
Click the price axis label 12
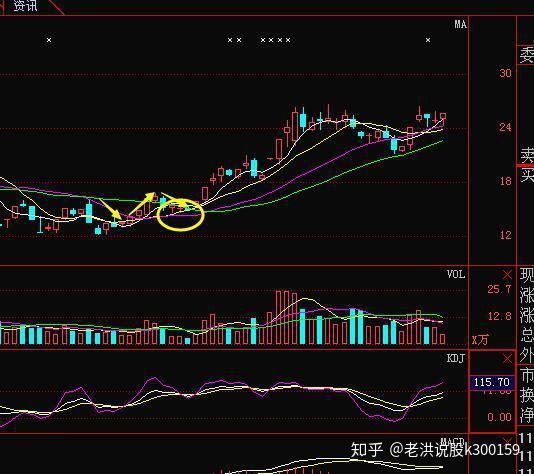point(505,235)
